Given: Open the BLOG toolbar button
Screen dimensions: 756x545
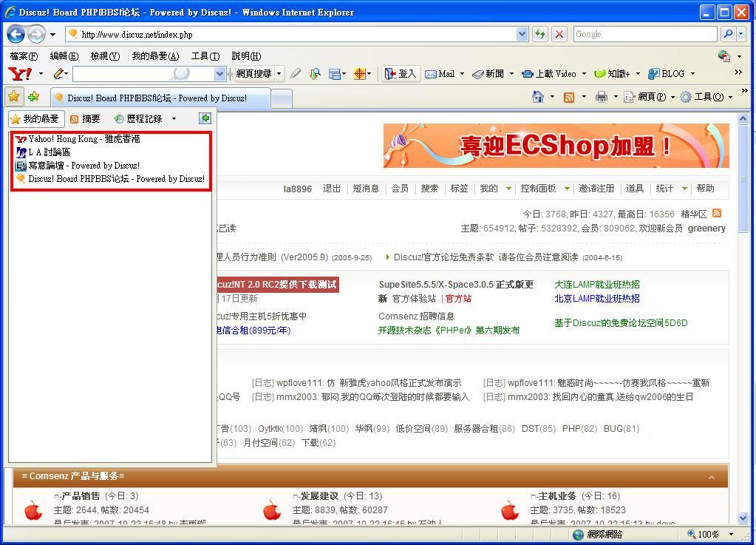Looking at the screenshot, I should pos(667,74).
